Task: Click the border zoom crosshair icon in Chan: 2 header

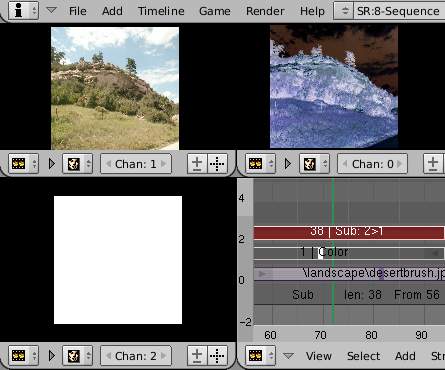Action: 217,356
